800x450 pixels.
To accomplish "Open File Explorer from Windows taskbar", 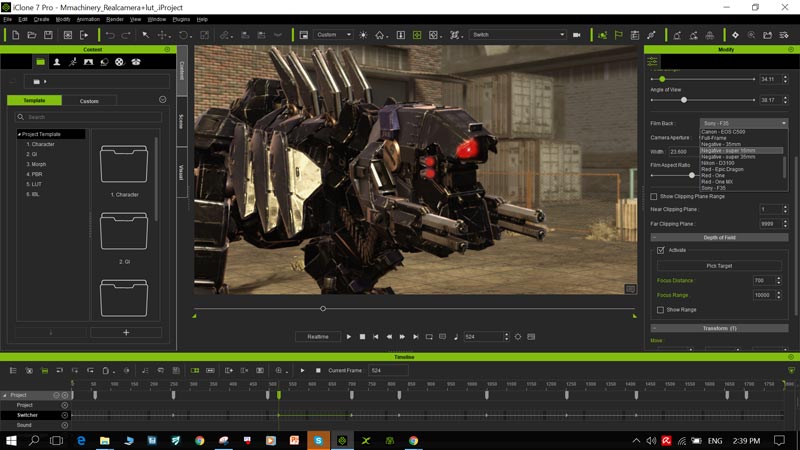I will [x=105, y=440].
